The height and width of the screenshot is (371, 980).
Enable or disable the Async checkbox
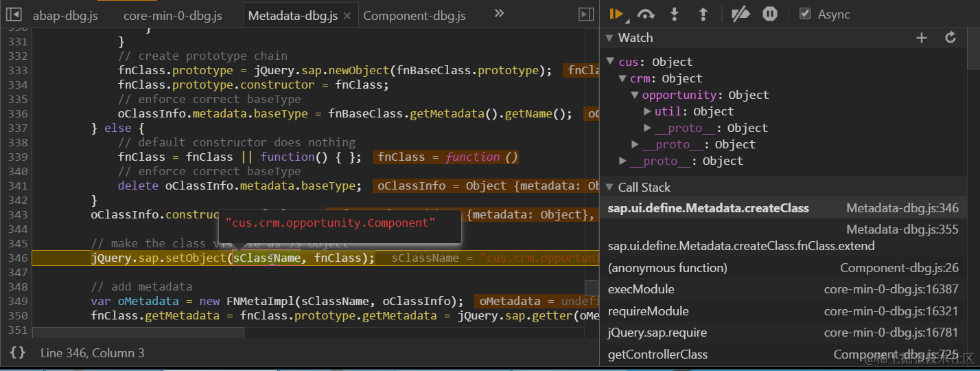pos(805,14)
